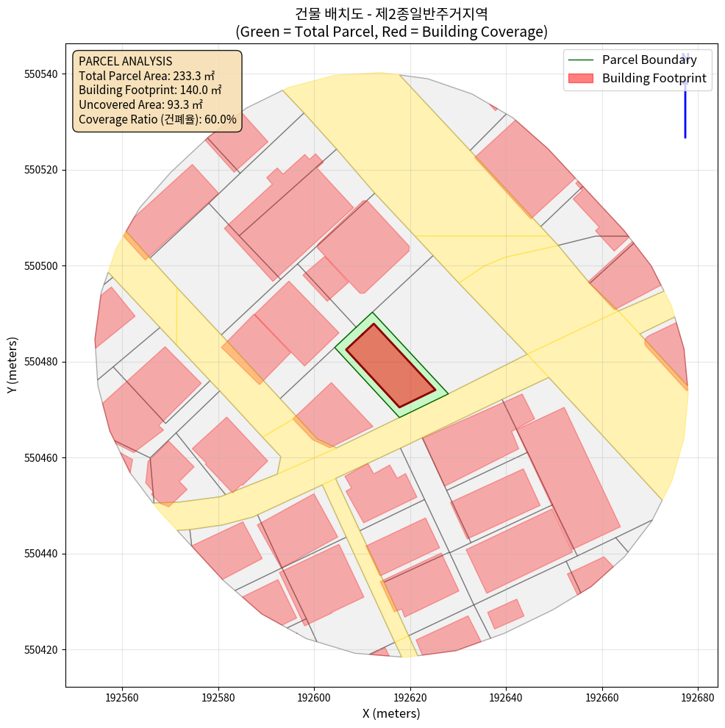Screen dimensions: 725x728
Task: Click the "Parcel Boundary" legend text
Action: pyautogui.click(x=649, y=60)
